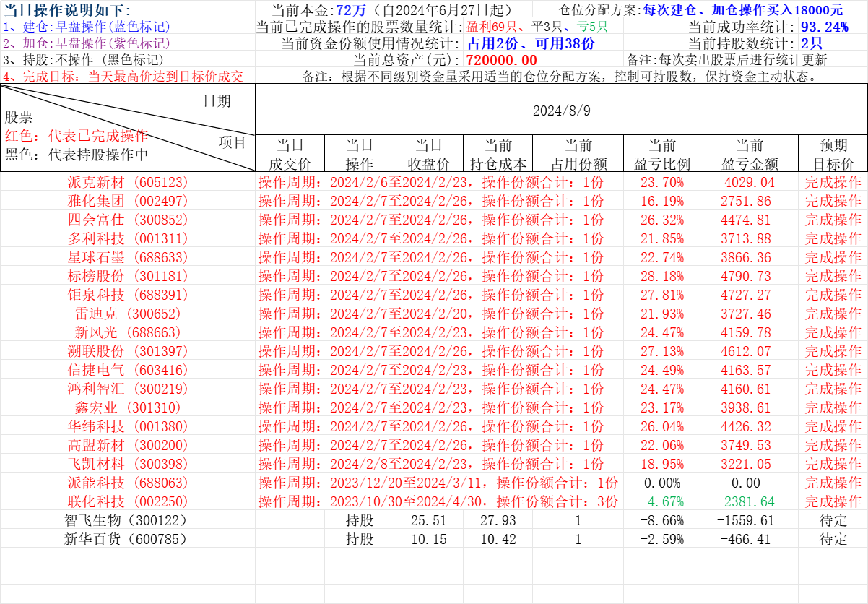Select 完成操作 status in 四会富仕 row
The image size is (868, 604).
[x=833, y=220]
